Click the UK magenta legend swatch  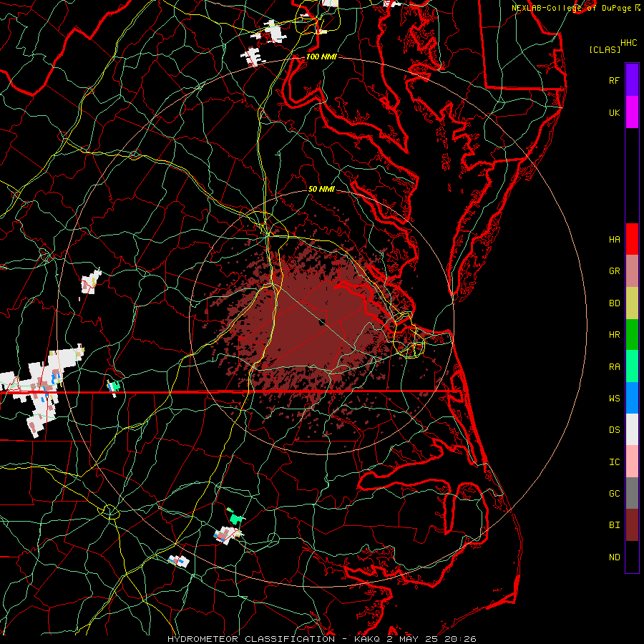click(x=632, y=112)
